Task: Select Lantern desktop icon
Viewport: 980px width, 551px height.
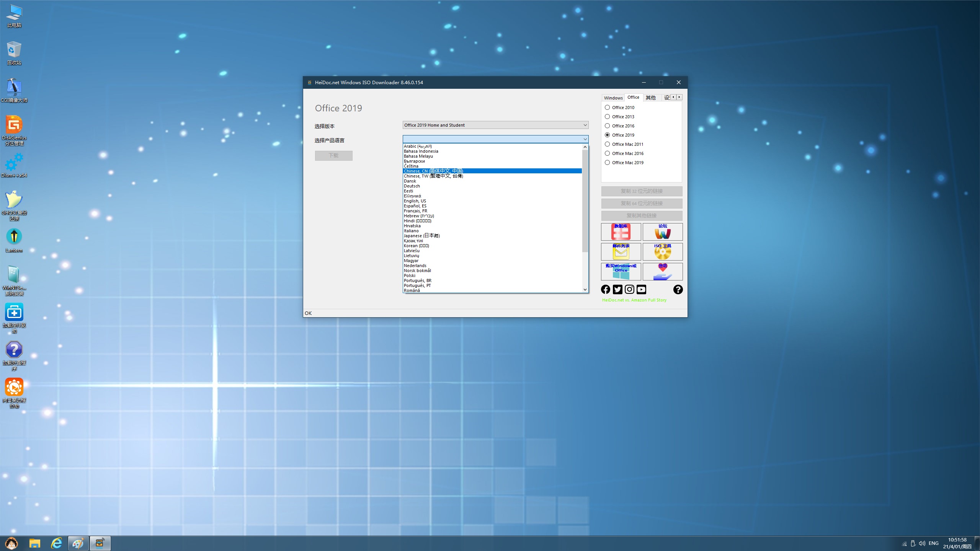Action: (x=14, y=241)
